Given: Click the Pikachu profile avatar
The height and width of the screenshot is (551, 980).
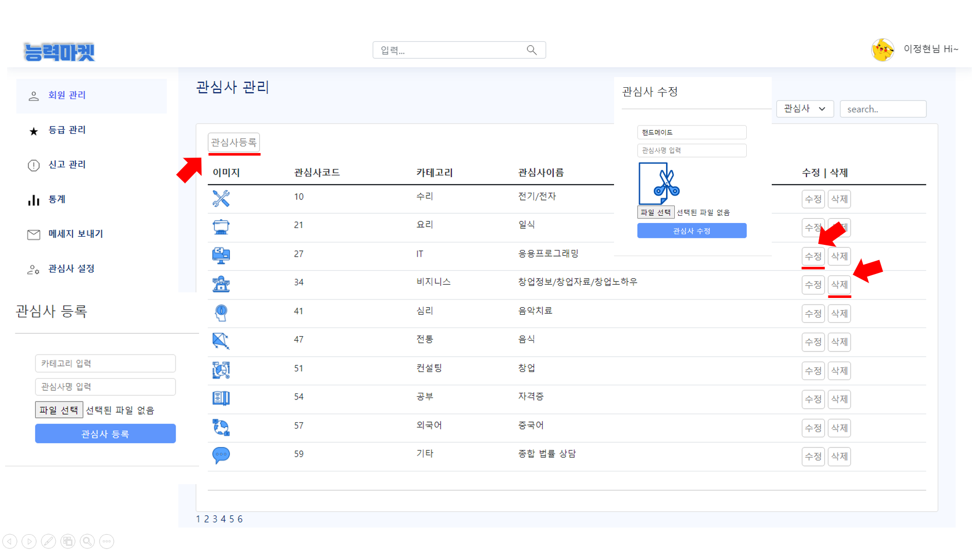Looking at the screenshot, I should (x=883, y=49).
